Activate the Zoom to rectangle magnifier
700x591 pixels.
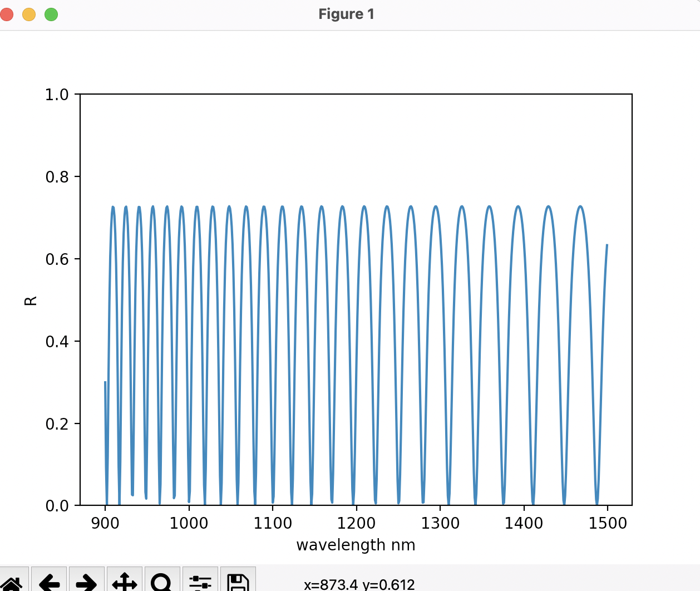coord(162,582)
